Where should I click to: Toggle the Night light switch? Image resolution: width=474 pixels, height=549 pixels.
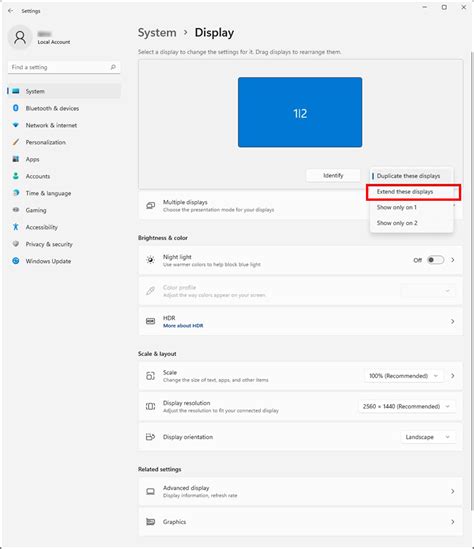click(435, 260)
